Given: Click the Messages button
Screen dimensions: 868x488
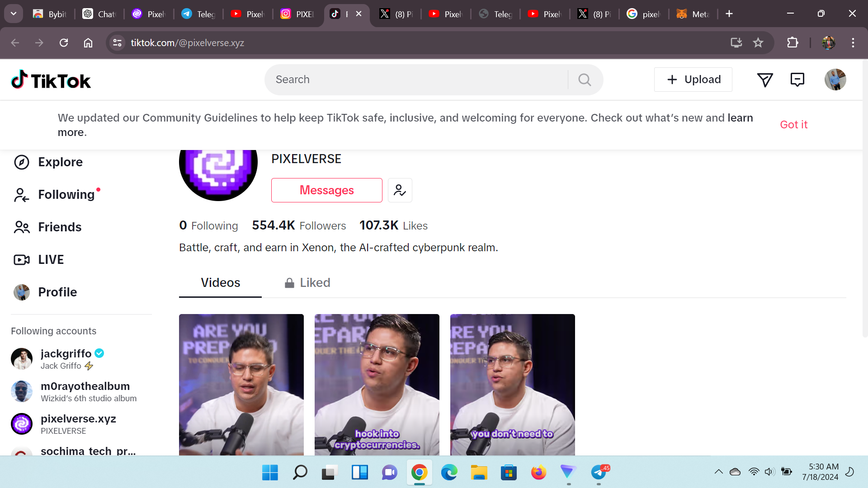Looking at the screenshot, I should pos(326,190).
